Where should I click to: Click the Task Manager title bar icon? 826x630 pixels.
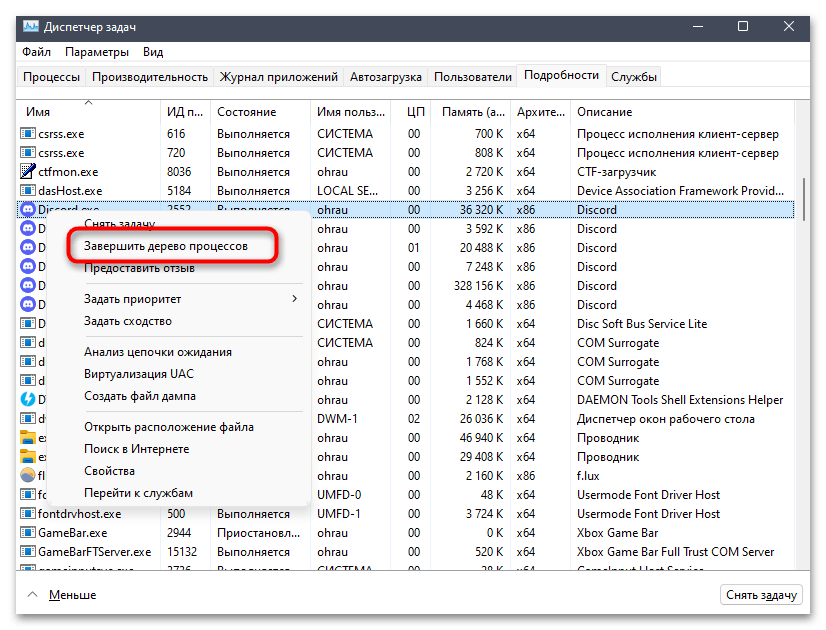31,26
